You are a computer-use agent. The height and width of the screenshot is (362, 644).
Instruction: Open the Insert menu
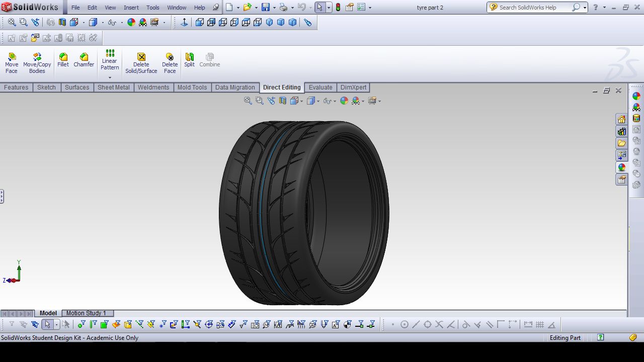pyautogui.click(x=131, y=8)
